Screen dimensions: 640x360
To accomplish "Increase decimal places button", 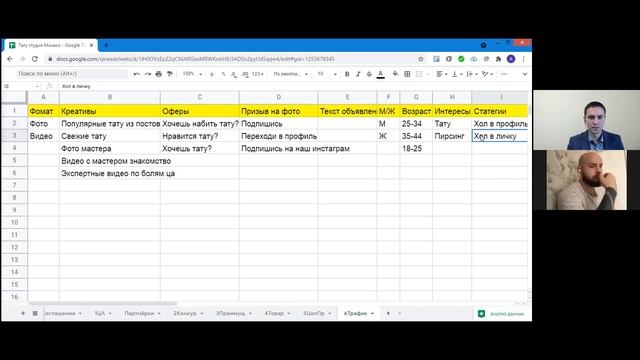I will point(245,74).
